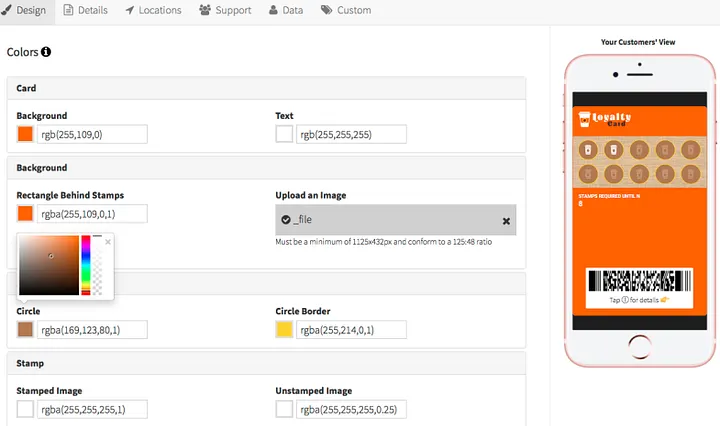Click the Support people icon
720x426 pixels.
[205, 10]
